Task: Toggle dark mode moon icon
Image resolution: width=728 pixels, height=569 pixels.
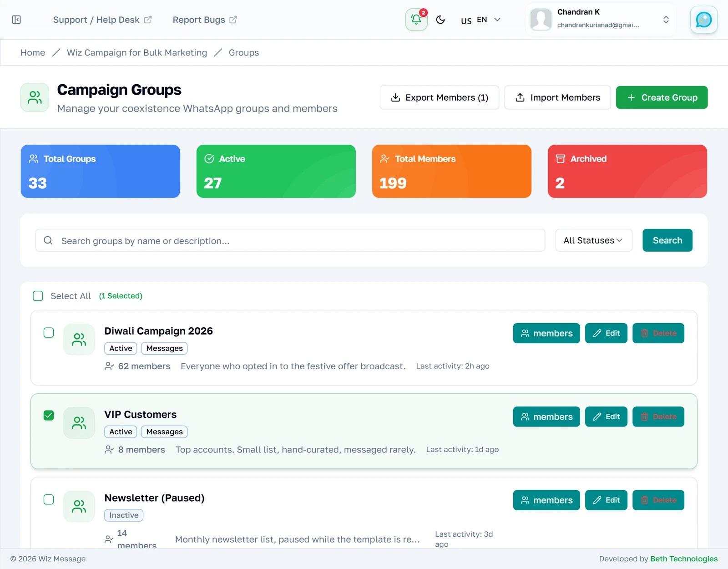Action: [x=440, y=20]
